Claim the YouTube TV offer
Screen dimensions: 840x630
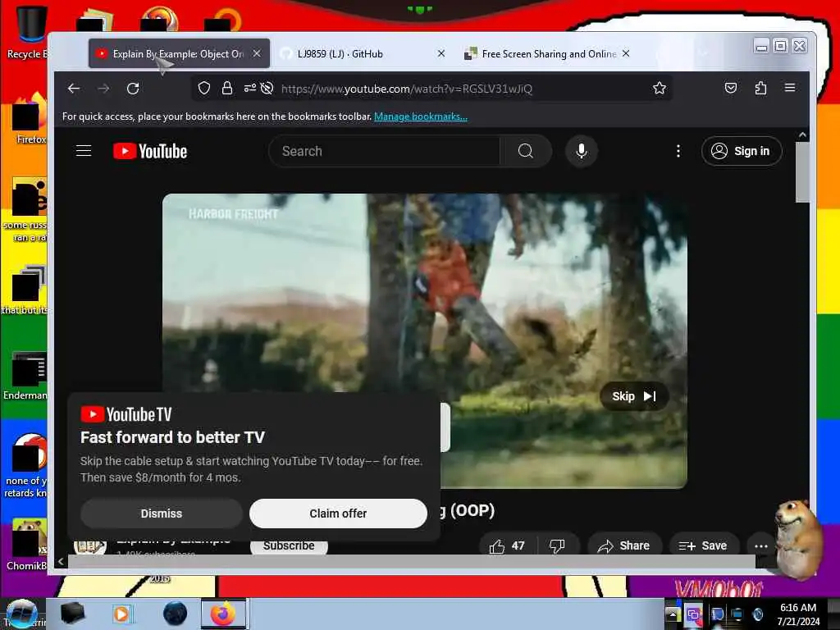(338, 514)
